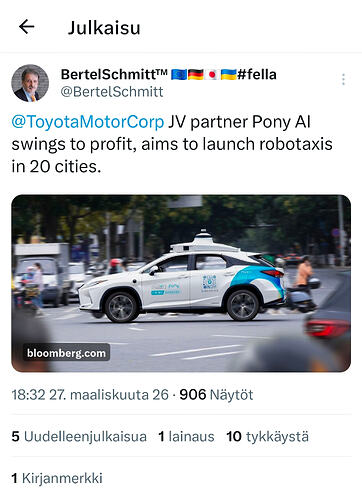Show the 1 lainaus quote list
Image resolution: width=362 pixels, height=500 pixels.
[x=186, y=437]
